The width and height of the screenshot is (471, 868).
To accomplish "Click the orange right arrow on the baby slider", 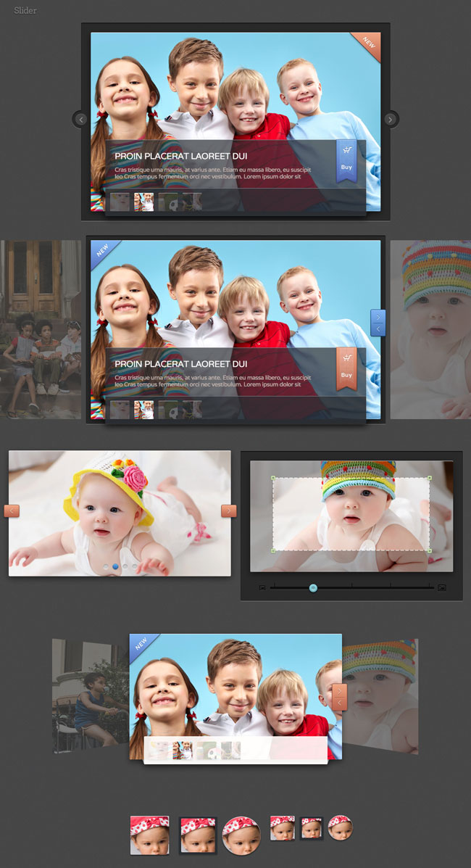I will point(229,511).
